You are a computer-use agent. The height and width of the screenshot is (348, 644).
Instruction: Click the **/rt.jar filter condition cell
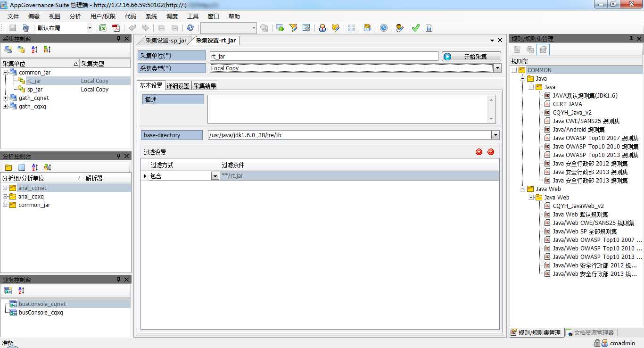[359, 176]
